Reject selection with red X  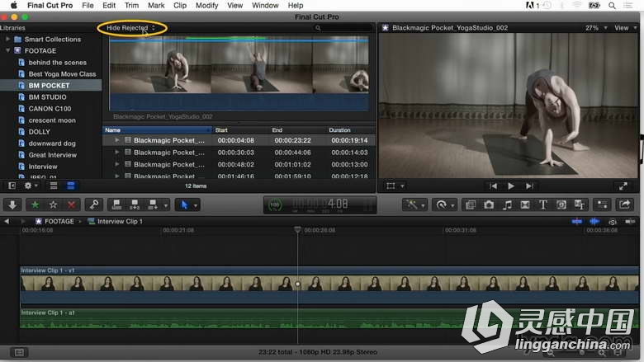click(x=71, y=205)
